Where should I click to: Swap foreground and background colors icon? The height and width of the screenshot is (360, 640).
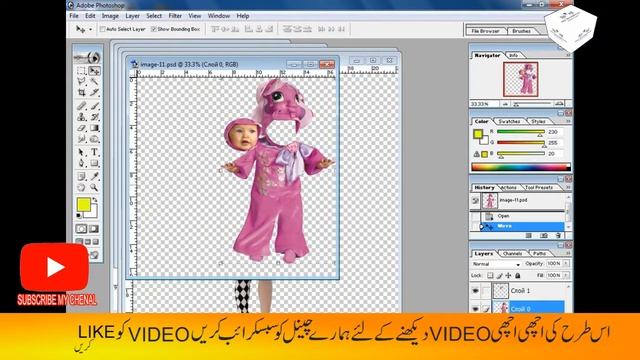(x=95, y=200)
